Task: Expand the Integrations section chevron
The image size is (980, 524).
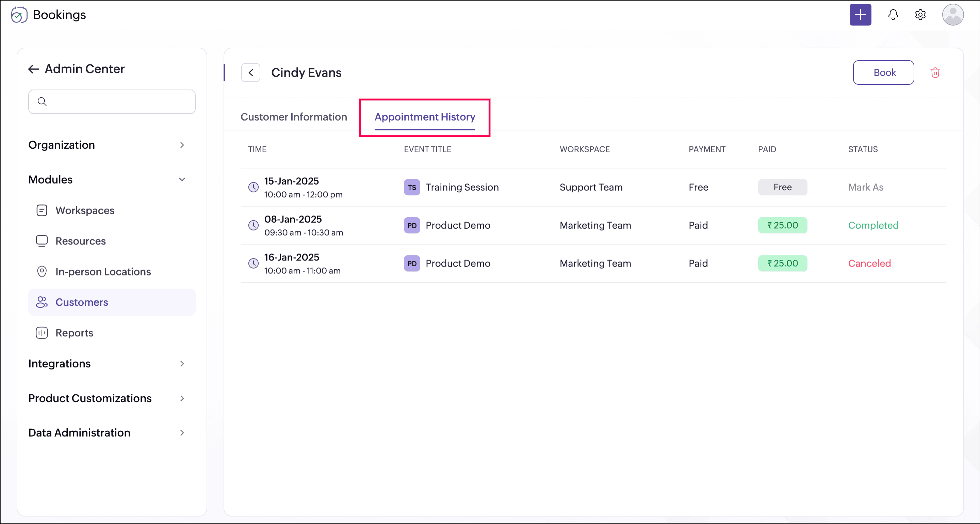Action: point(182,364)
